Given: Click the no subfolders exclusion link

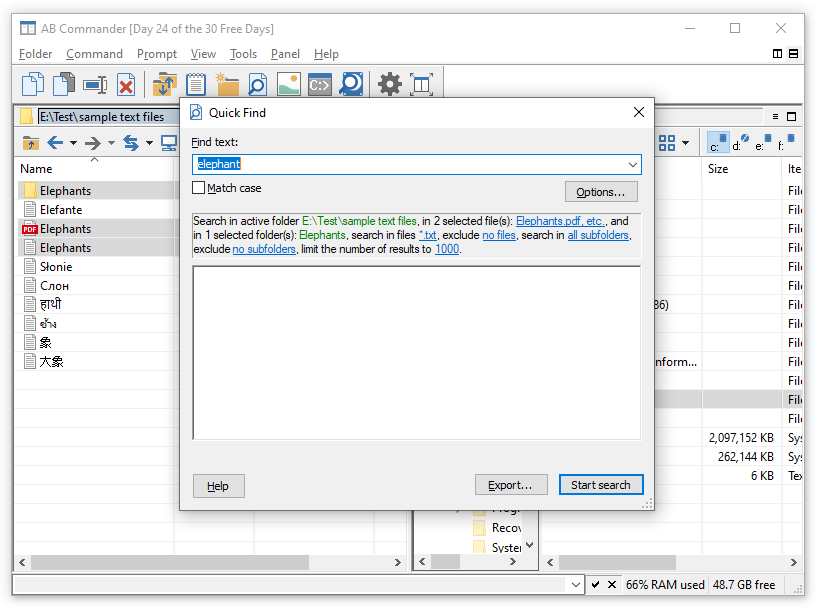Looking at the screenshot, I should (x=264, y=250).
